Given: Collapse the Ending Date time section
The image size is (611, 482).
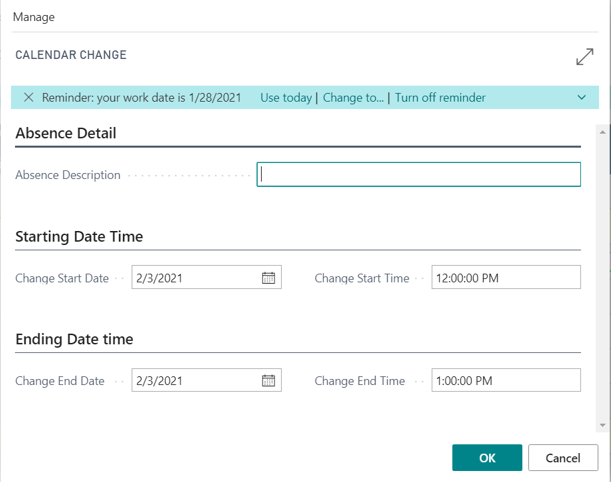Looking at the screenshot, I should 74,340.
